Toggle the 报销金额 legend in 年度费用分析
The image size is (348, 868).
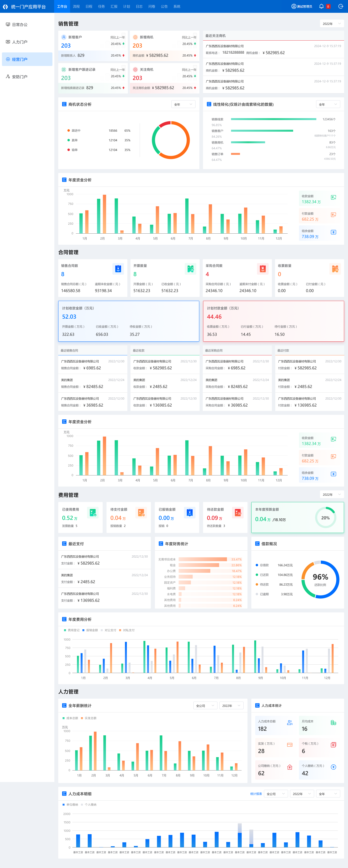tap(90, 630)
